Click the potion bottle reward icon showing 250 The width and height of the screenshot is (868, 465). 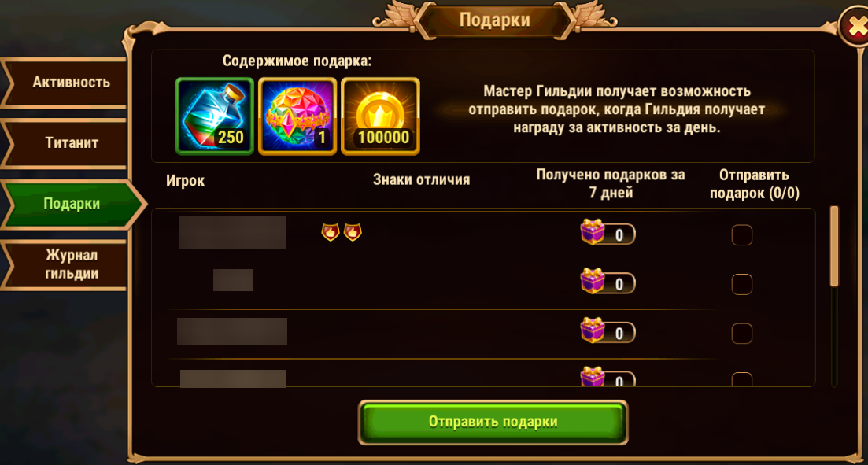[215, 116]
